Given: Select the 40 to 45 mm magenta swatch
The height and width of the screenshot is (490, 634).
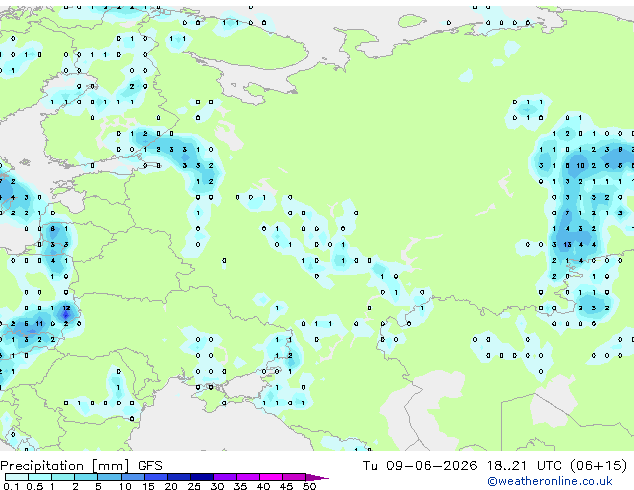Looking at the screenshot, I should [271, 477].
